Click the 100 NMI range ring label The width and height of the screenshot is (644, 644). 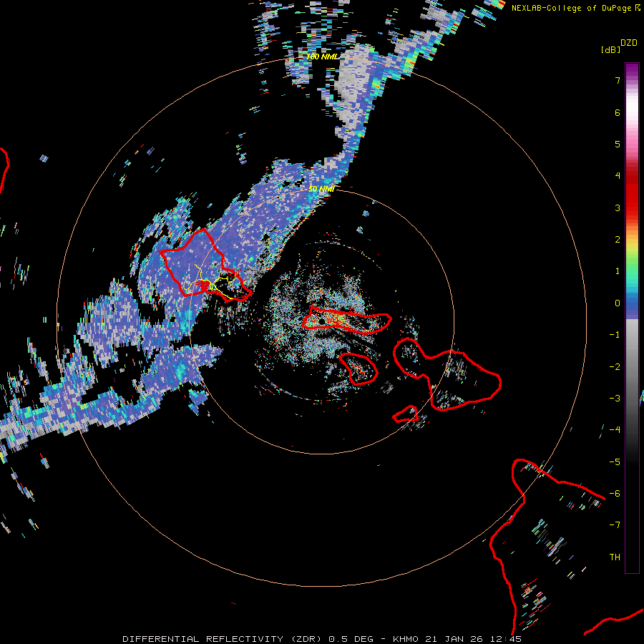(x=322, y=57)
